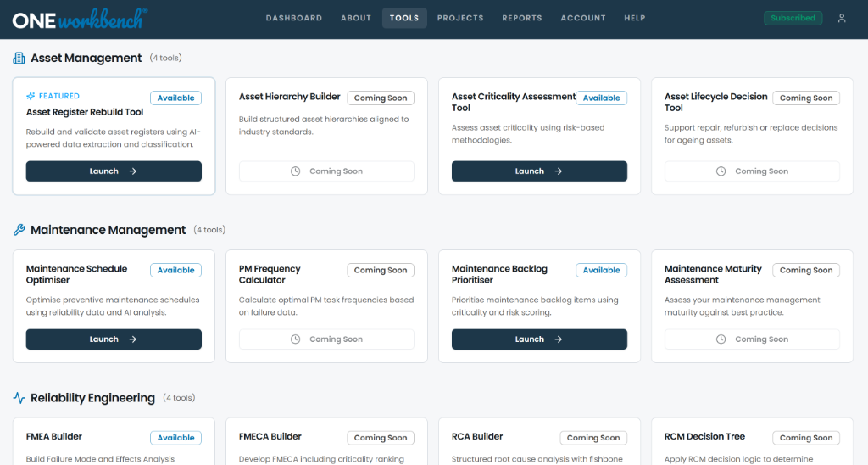Launch the Asset Criticality Assessment Tool
The image size is (868, 465).
click(x=539, y=171)
